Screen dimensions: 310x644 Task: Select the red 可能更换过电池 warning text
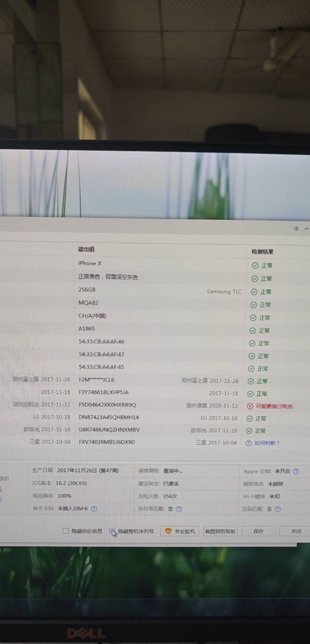[274, 406]
